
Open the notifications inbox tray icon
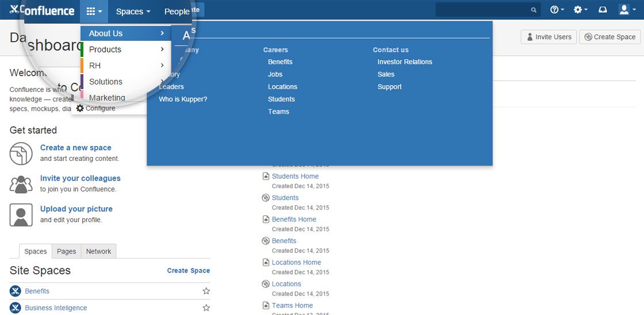[603, 10]
